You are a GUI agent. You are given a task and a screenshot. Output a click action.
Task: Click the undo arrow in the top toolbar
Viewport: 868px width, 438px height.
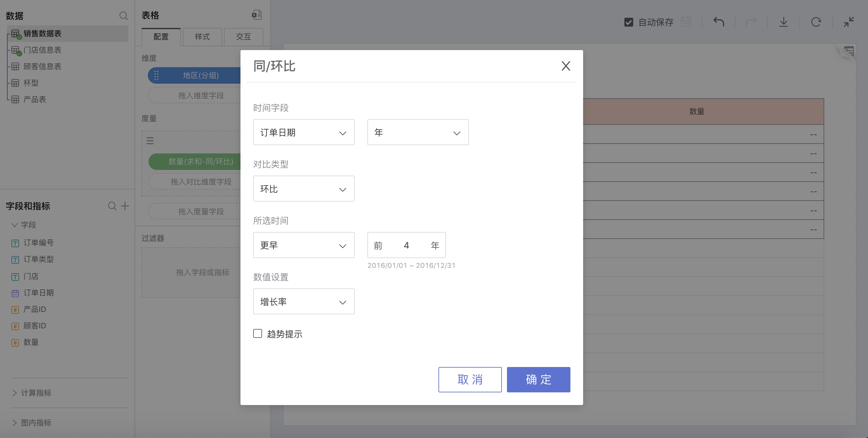coord(719,22)
